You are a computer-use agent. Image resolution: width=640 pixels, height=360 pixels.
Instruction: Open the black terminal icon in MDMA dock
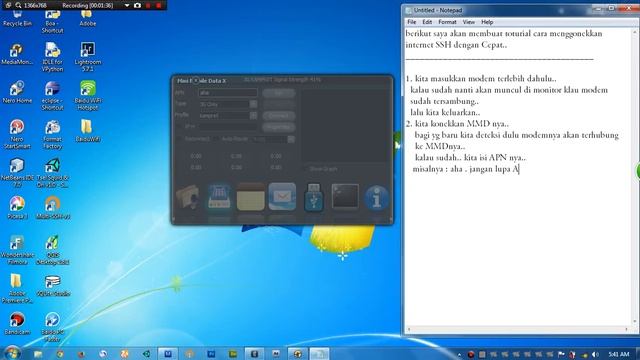(x=345, y=197)
